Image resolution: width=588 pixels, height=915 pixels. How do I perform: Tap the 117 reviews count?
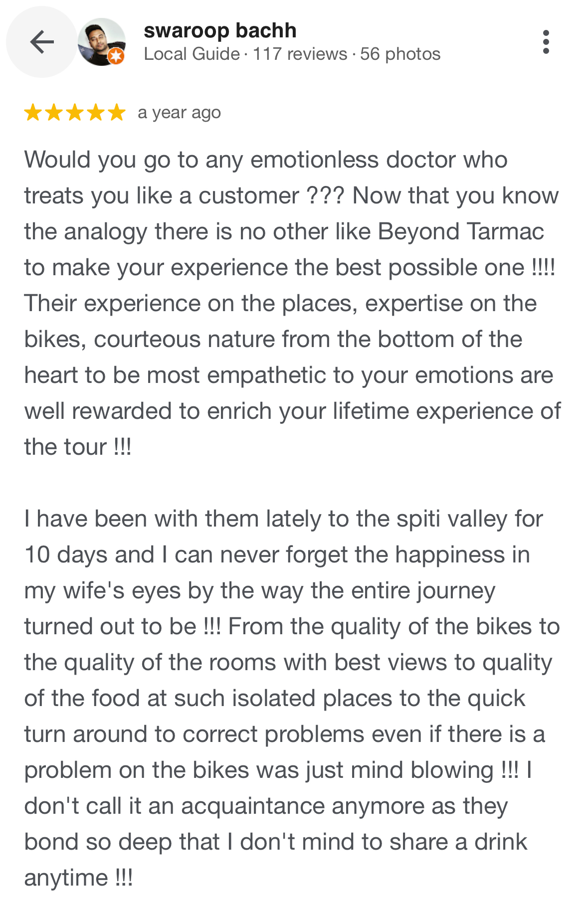tap(300, 54)
